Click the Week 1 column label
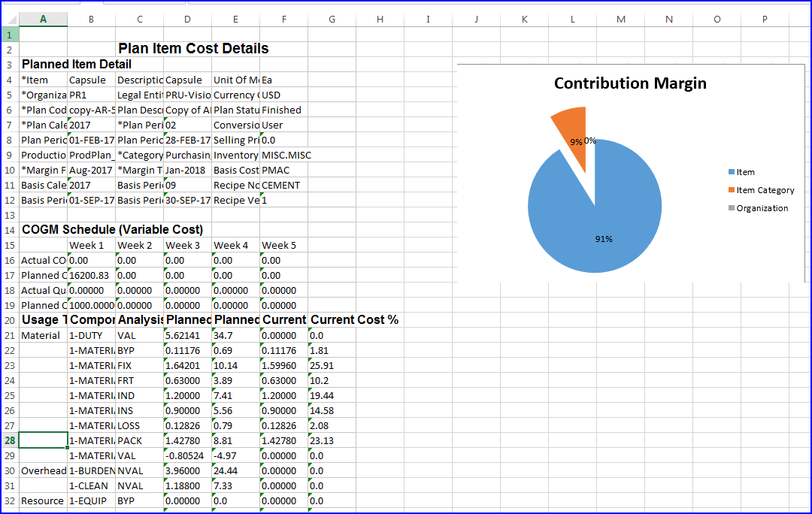812x514 pixels. 91,246
